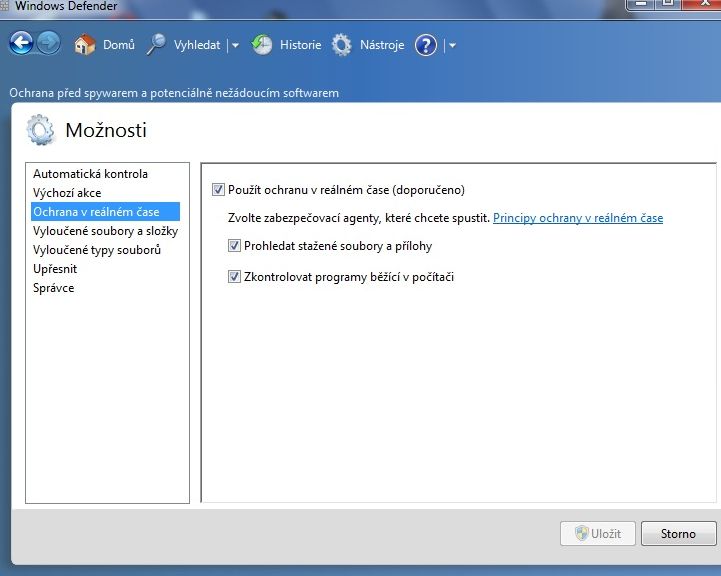Viewport: 721px width, 576px height.
Task: Select Automatická kontrola in options list
Action: point(90,174)
